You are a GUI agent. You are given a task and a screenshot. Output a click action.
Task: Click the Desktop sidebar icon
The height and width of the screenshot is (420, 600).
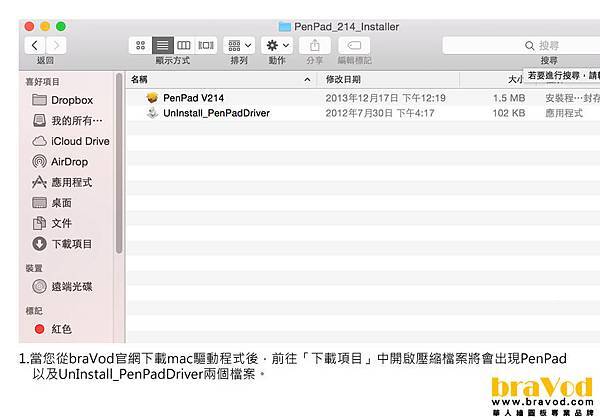point(39,202)
